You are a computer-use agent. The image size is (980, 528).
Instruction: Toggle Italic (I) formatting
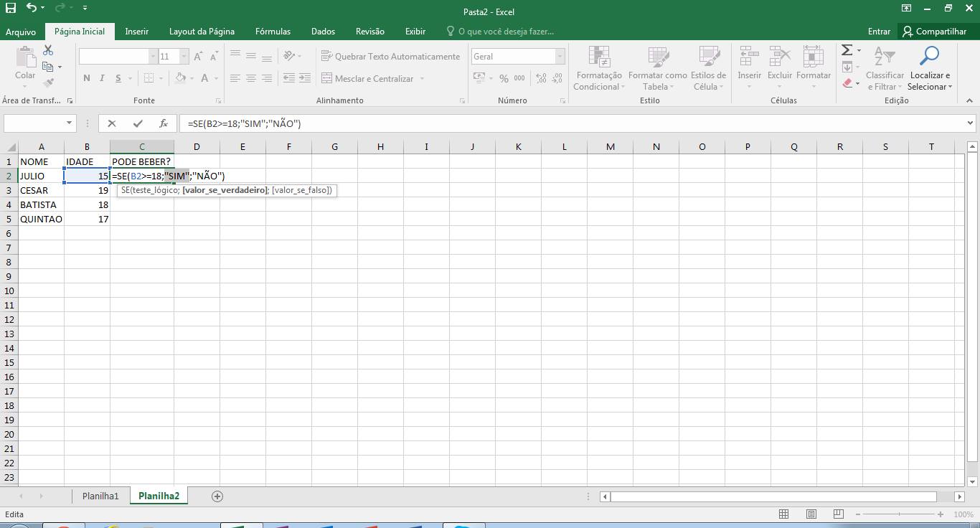pos(102,78)
